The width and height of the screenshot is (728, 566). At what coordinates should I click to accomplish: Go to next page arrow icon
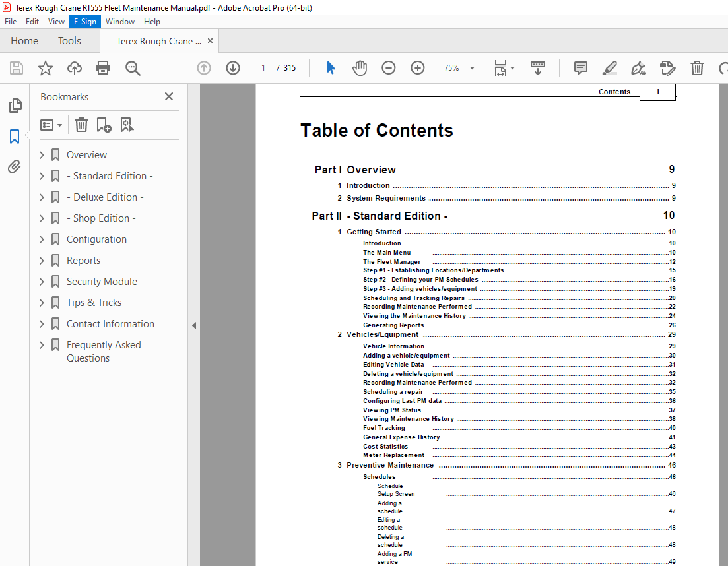tap(232, 68)
